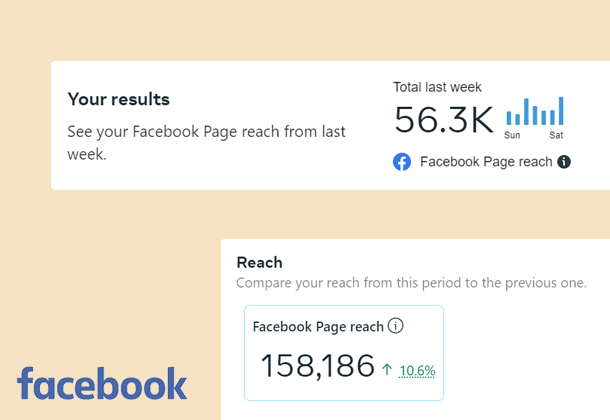This screenshot has width=610, height=420.
Task: Click the Your results heading
Action: coord(119,99)
